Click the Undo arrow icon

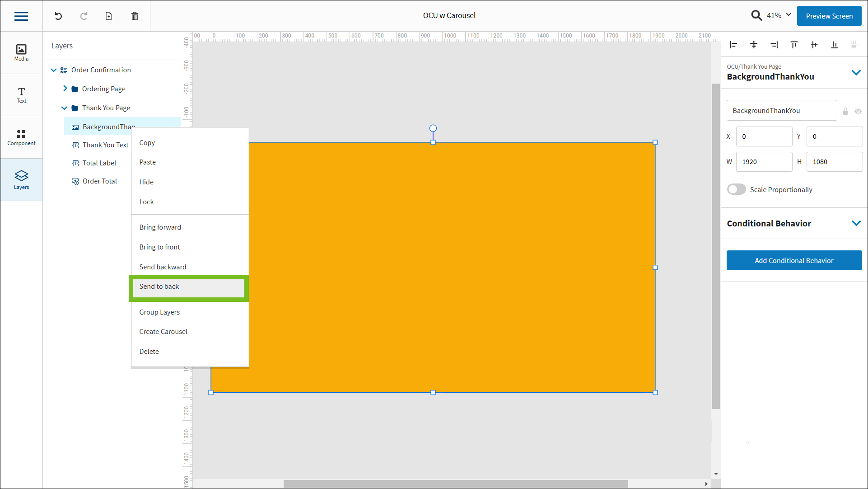coord(58,16)
